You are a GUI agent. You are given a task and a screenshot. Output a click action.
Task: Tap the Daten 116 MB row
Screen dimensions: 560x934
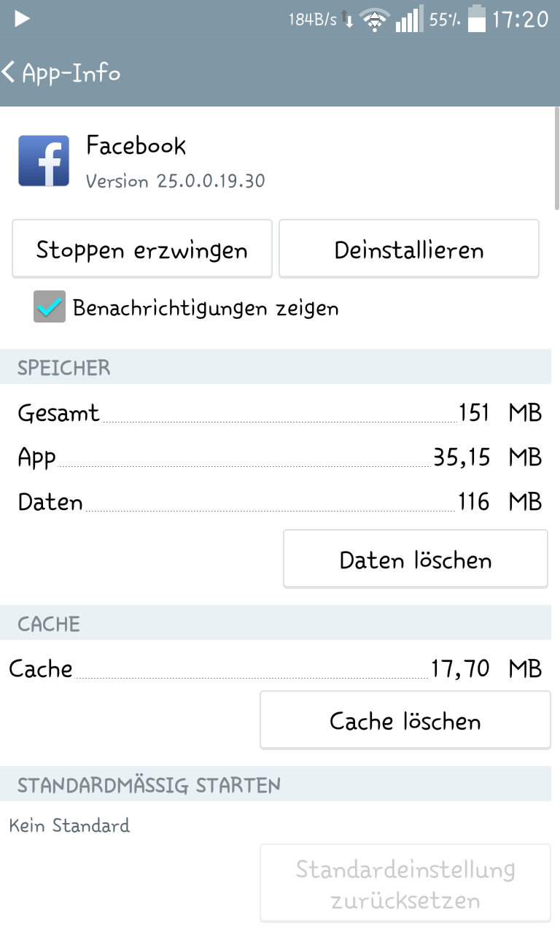click(280, 502)
